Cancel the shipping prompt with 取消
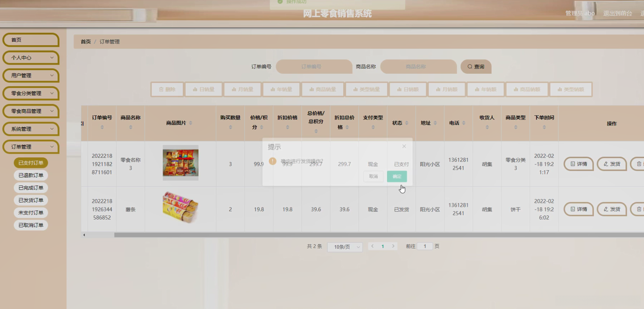 click(374, 176)
